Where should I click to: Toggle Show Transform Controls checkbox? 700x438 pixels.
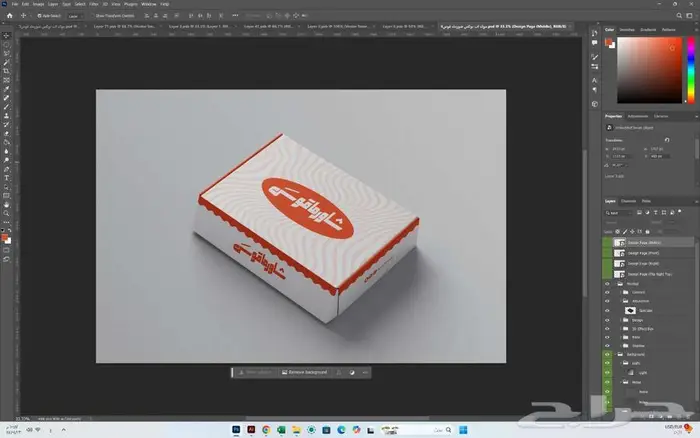(x=93, y=16)
